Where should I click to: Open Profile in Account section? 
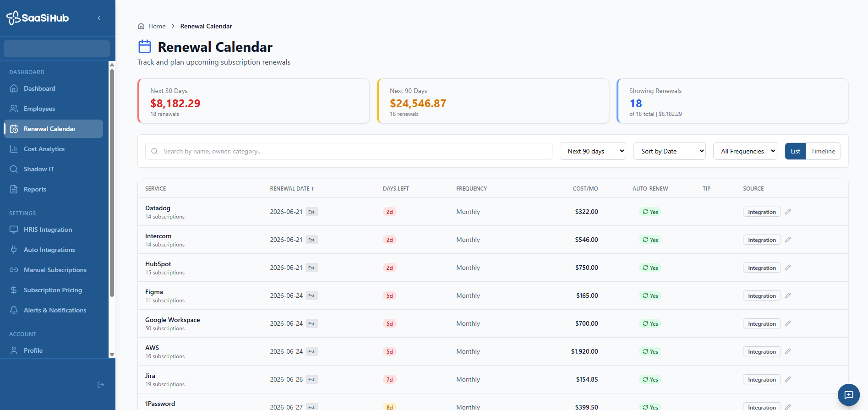(x=53, y=350)
